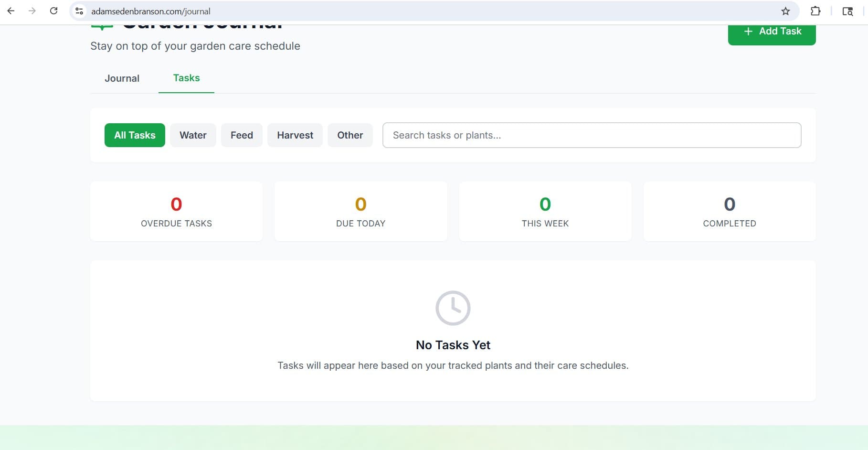The image size is (868, 450).
Task: Navigate back using the browser arrow
Action: pos(11,11)
